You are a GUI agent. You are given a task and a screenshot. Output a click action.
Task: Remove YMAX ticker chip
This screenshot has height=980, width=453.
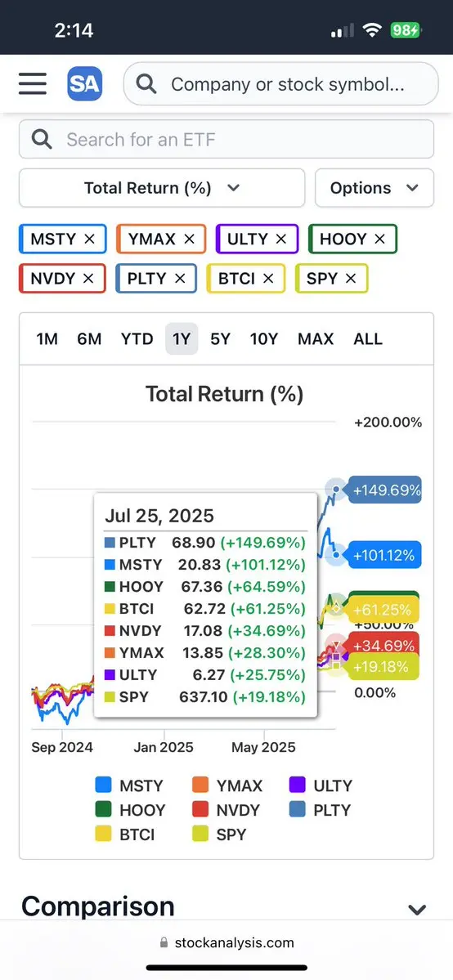[189, 239]
